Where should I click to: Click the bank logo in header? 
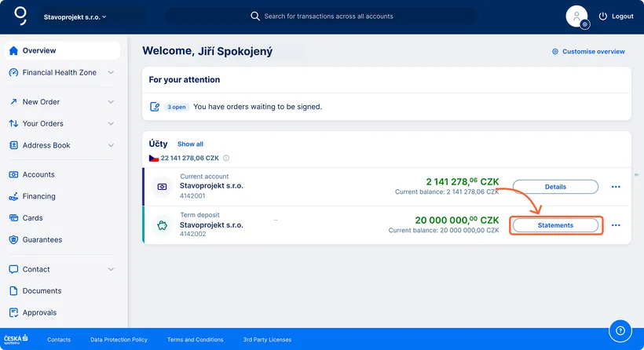(x=20, y=16)
